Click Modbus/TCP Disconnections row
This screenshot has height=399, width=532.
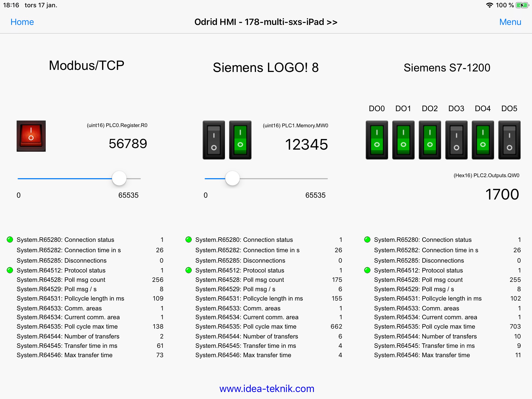(x=90, y=261)
